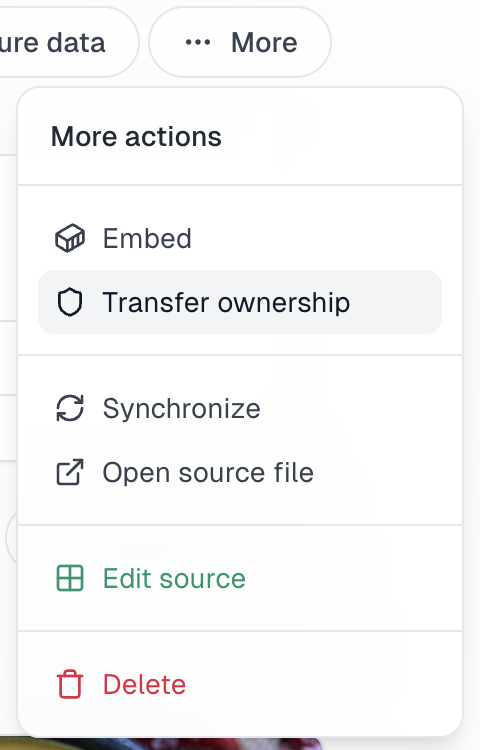This screenshot has width=480, height=750.
Task: Click the three dots icon in More button
Action: [x=198, y=43]
